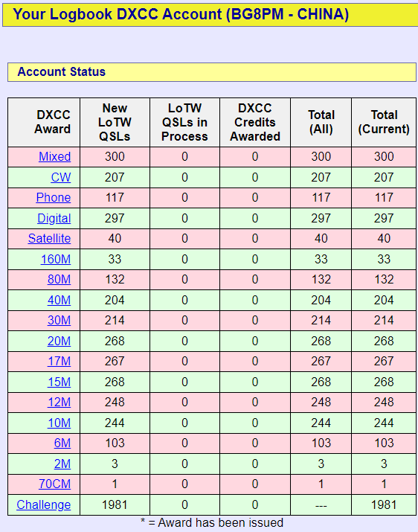Select the 30M band link

[59, 321]
